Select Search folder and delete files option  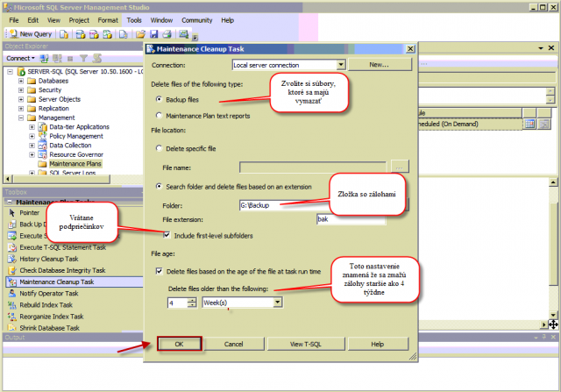pos(160,186)
